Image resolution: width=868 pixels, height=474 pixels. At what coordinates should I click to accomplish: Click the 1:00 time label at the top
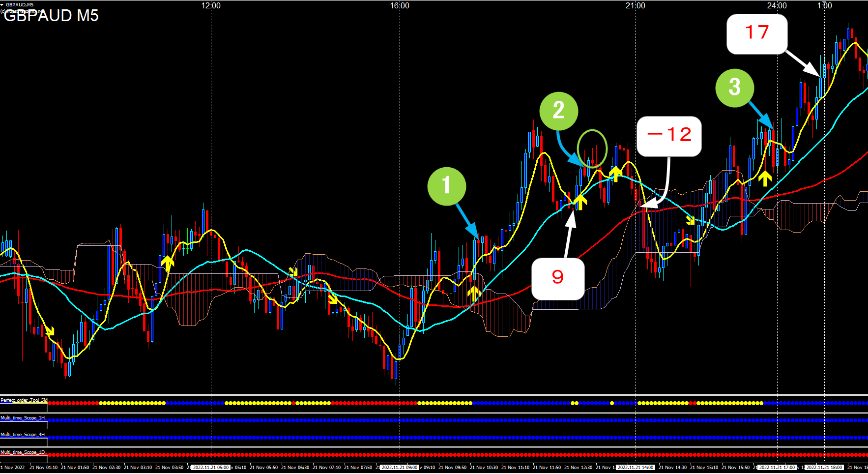pyautogui.click(x=825, y=5)
